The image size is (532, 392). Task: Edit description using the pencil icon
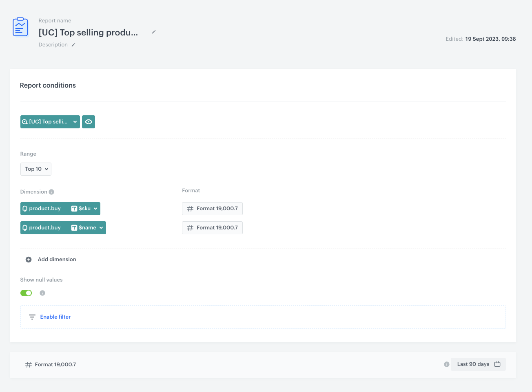pyautogui.click(x=73, y=45)
